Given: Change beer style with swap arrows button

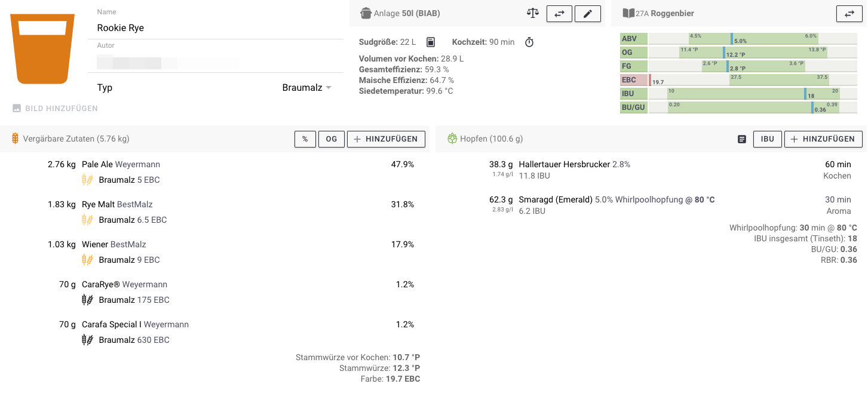Looking at the screenshot, I should tap(849, 14).
